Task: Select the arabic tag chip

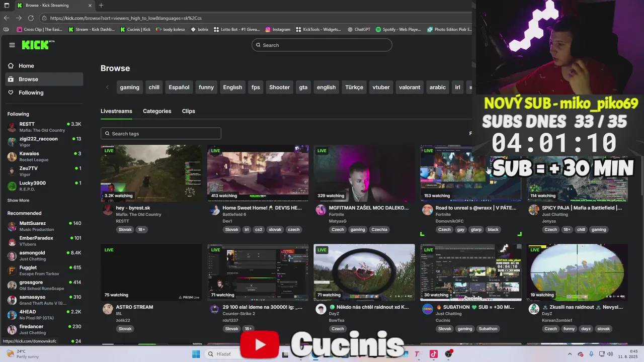Action: point(437,87)
